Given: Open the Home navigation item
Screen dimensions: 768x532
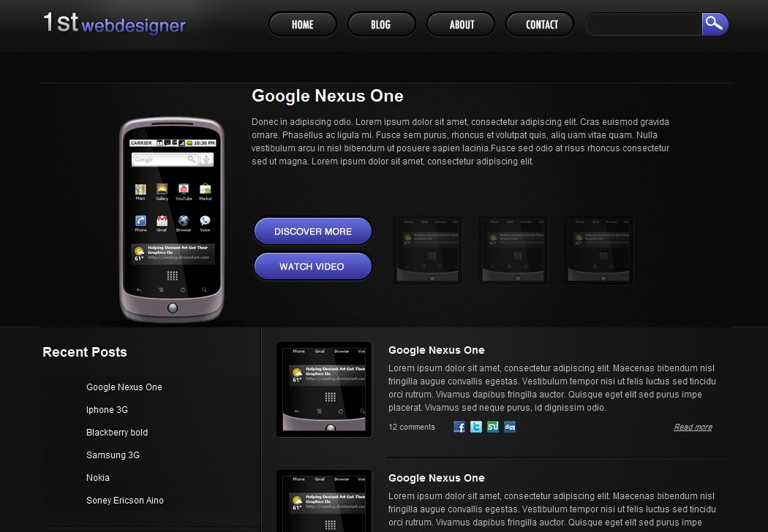Looking at the screenshot, I should click(302, 24).
